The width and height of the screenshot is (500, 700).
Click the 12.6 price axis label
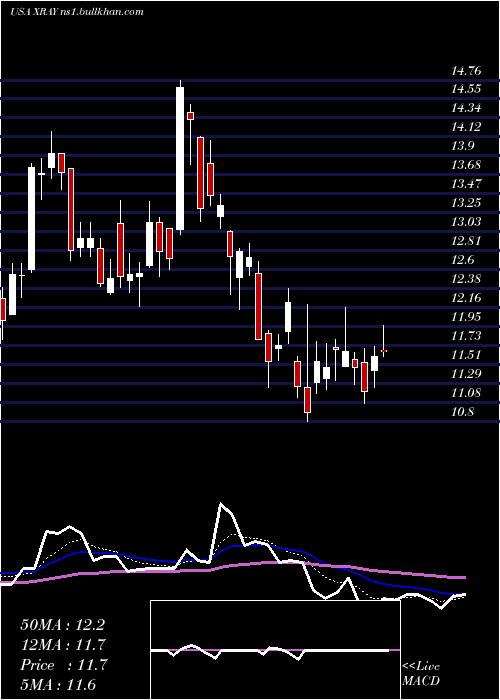point(462,260)
